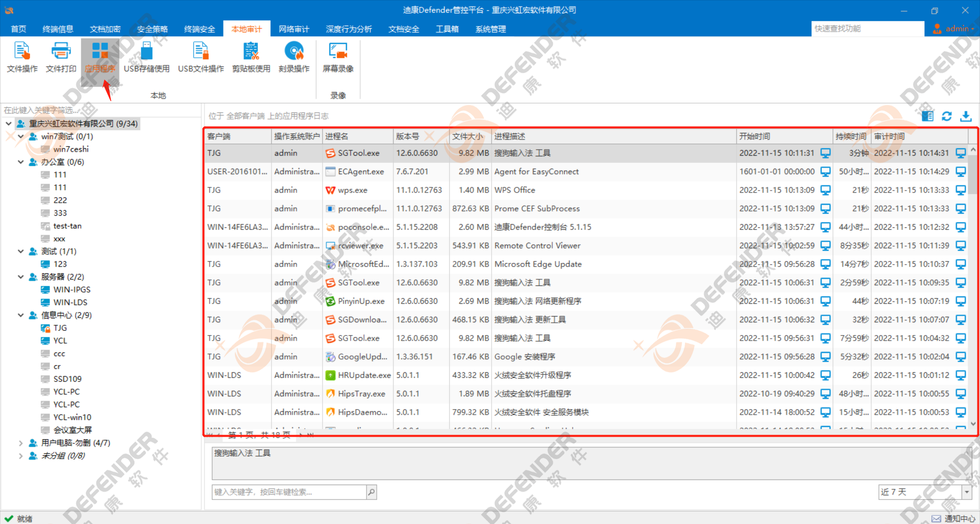The height and width of the screenshot is (524, 980).
Task: Refresh the application log list
Action: [x=947, y=116]
